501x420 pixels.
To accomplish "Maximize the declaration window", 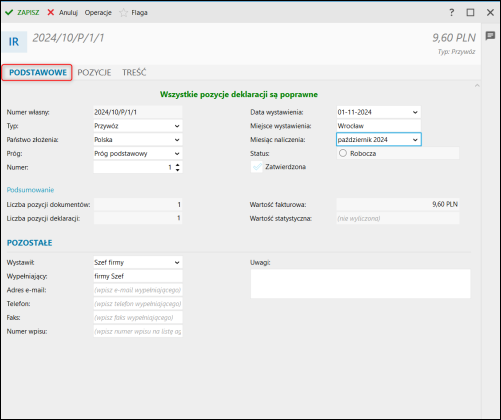I will (470, 13).
